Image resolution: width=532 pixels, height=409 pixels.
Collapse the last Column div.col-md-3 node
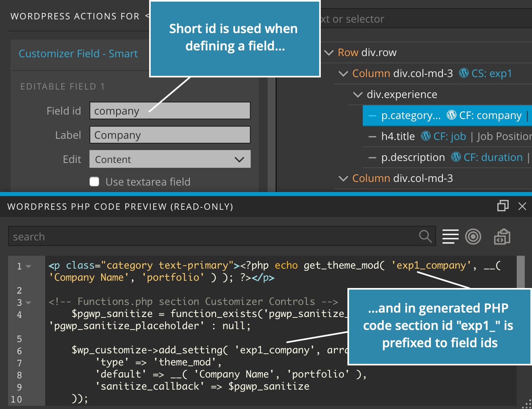(x=343, y=178)
